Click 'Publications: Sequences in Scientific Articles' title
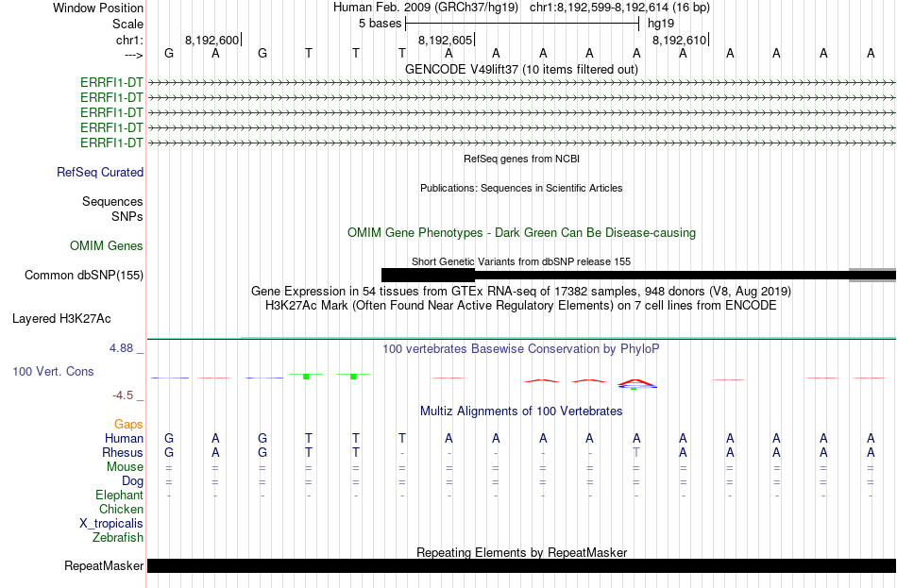Viewport: 897px width, 588px height. coord(521,188)
